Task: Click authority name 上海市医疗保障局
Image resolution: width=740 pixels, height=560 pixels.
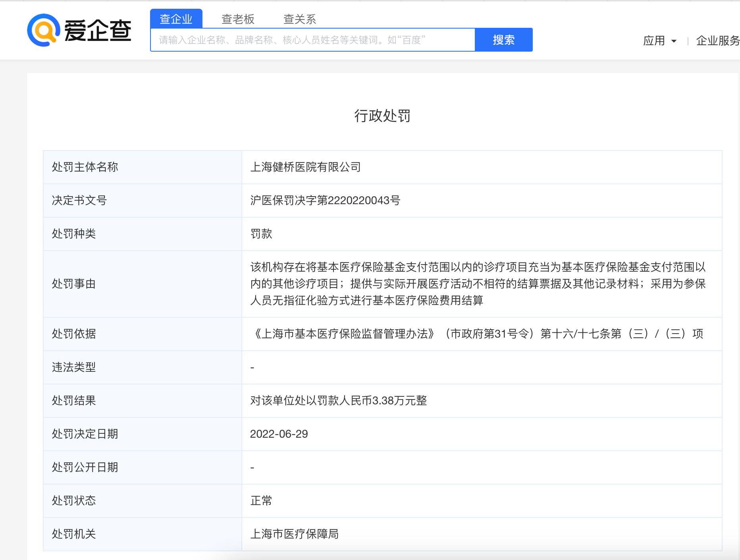Action: 294,534
